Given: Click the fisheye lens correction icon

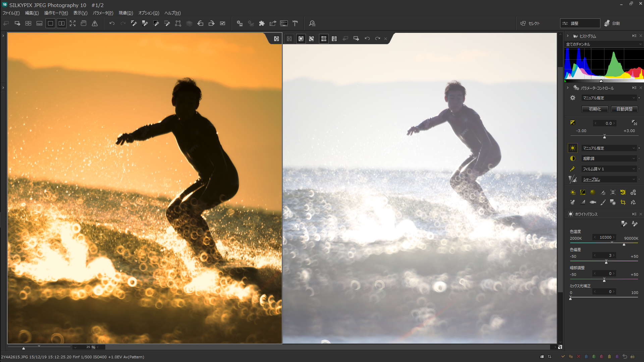Looking at the screenshot, I should click(593, 202).
